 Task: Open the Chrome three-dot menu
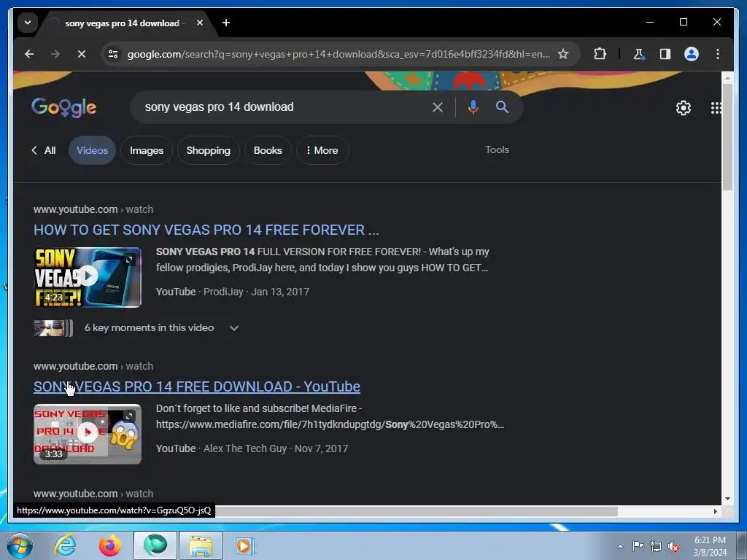tap(718, 54)
